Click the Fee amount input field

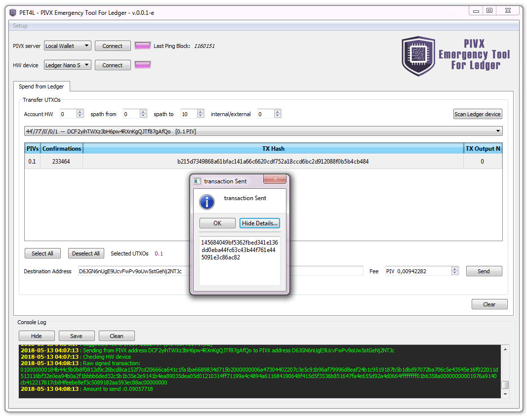point(418,271)
